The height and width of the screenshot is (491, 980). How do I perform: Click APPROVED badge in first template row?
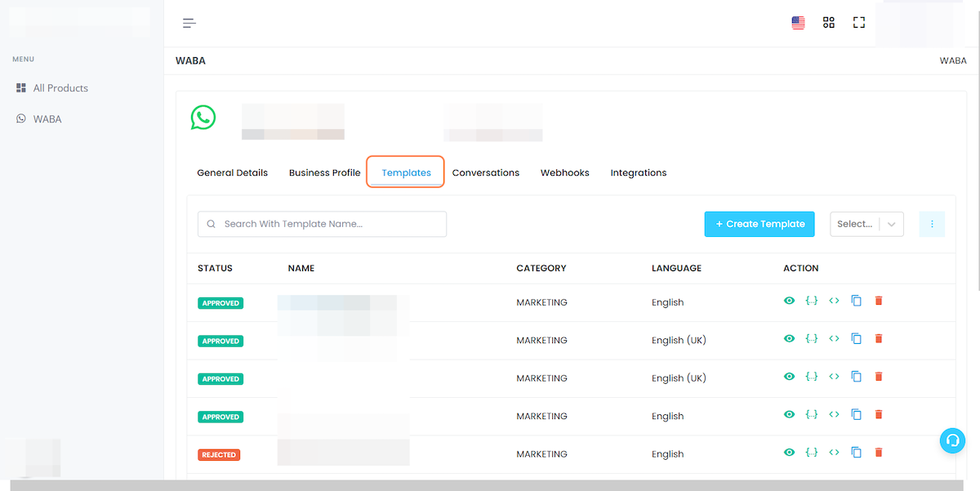(x=220, y=303)
